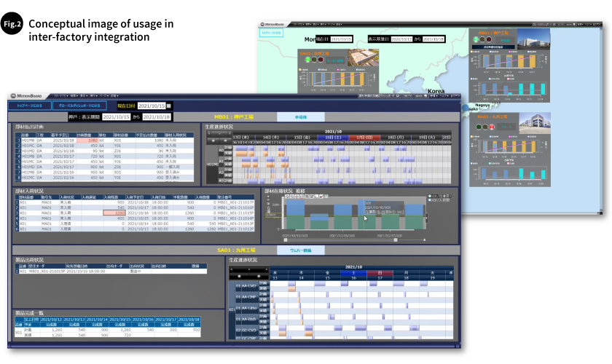
Task: Open the ヘルプ dropdown in front window
Action: tap(444, 95)
